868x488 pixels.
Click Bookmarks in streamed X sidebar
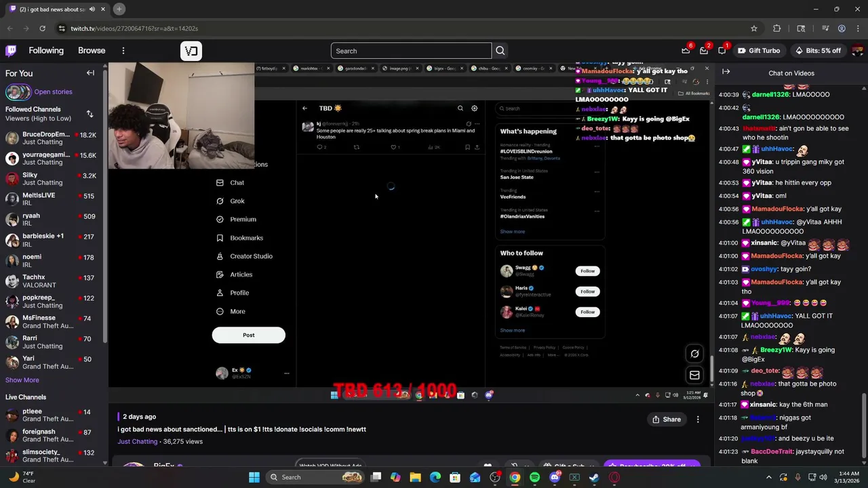coord(240,238)
